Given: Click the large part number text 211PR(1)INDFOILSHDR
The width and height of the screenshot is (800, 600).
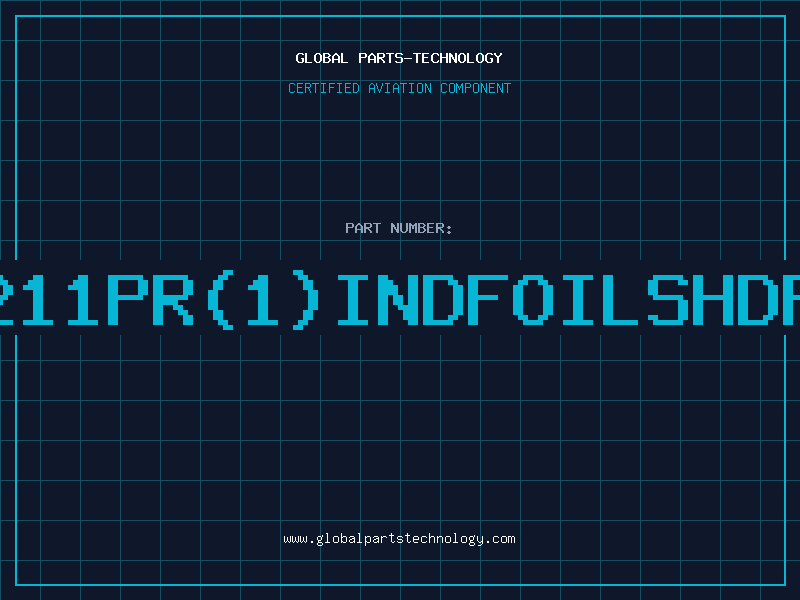Looking at the screenshot, I should 400,299.
